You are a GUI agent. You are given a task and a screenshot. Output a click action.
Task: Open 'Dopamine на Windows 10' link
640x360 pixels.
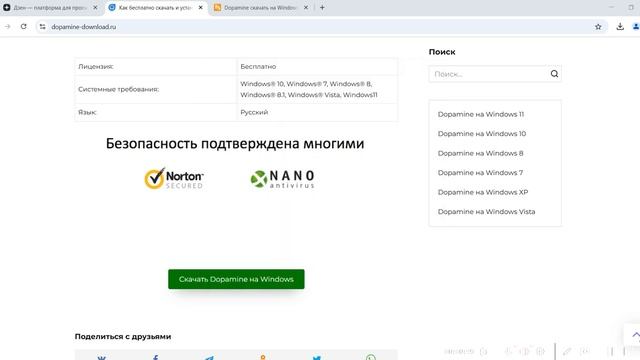[482, 133]
